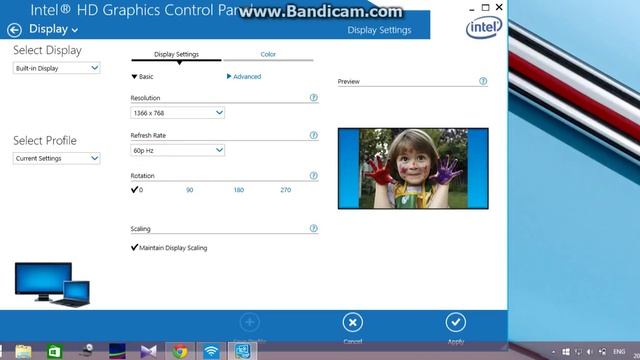Screen dimensions: 640x360
Task: Open File Explorer from the taskbar
Action: point(23,351)
